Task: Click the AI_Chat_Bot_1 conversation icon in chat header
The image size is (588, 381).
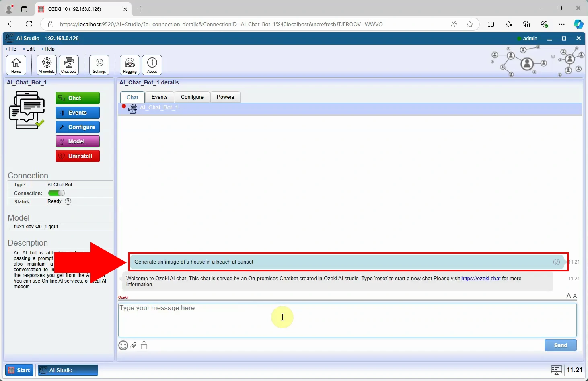Action: 133,109
